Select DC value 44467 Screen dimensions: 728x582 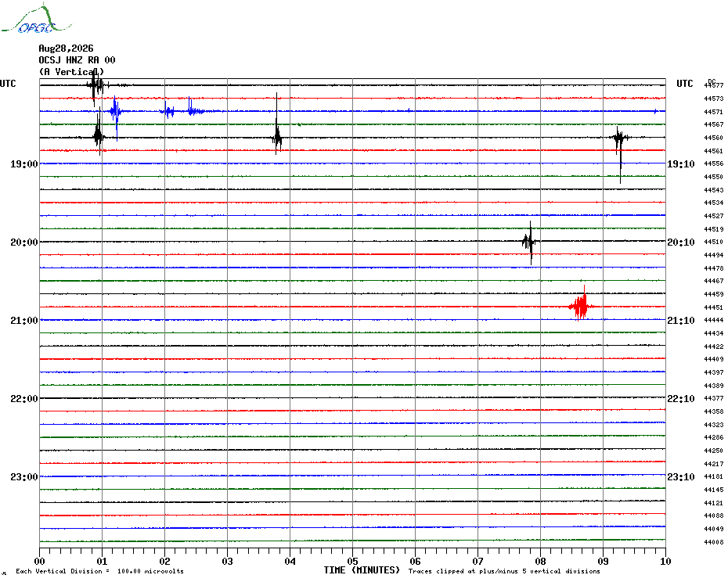click(x=714, y=282)
